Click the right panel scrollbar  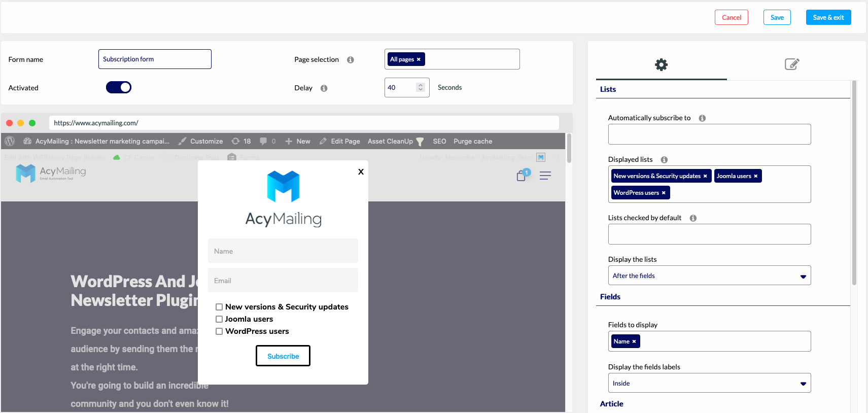click(x=854, y=183)
